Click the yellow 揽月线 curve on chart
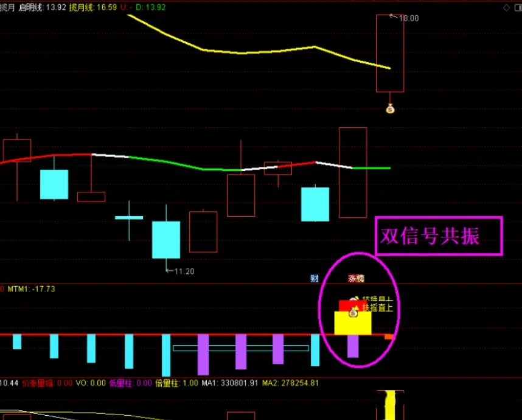Screen dimensions: 522x420 tap(243, 52)
